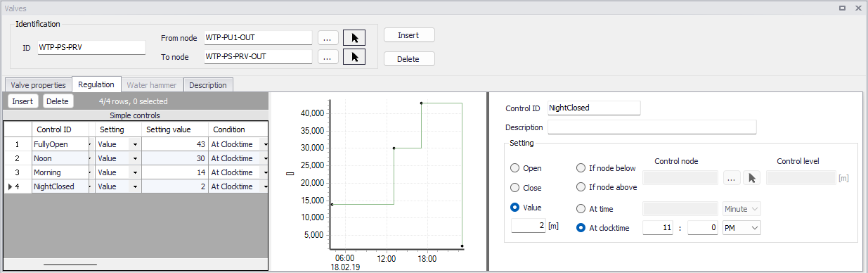
Task: Click the empty Description input field
Action: [x=652, y=127]
